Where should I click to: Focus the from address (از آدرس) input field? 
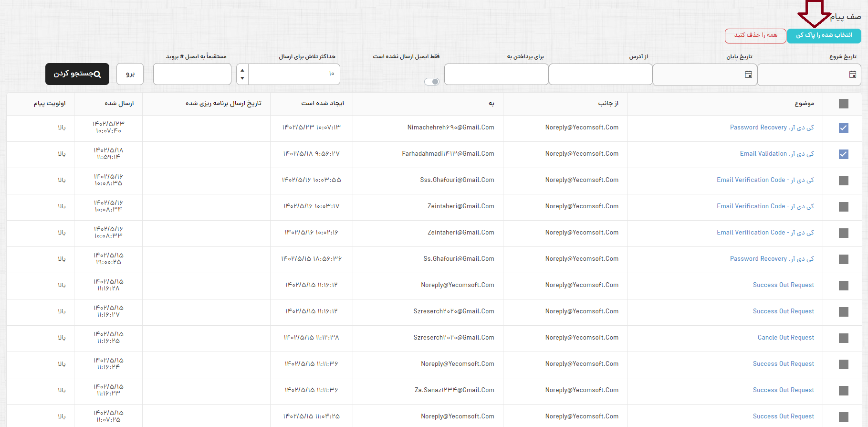(x=600, y=75)
